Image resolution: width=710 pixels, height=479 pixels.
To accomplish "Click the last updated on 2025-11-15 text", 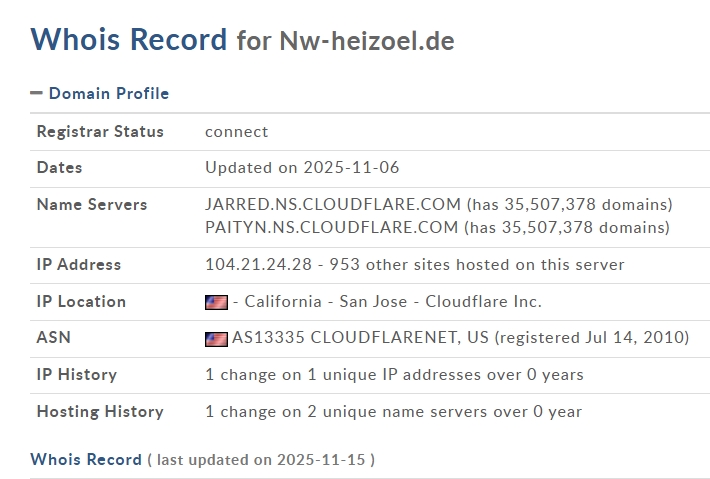I will 261,460.
